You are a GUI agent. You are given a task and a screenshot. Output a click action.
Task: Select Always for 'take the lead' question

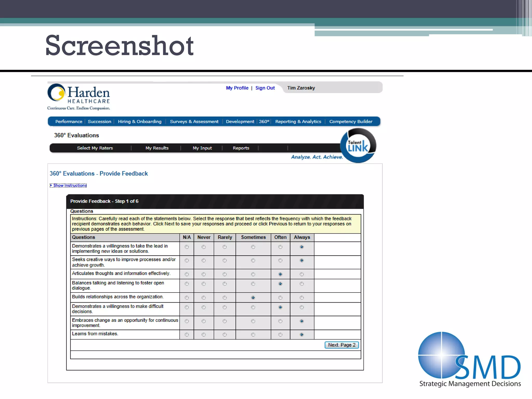pos(302,247)
